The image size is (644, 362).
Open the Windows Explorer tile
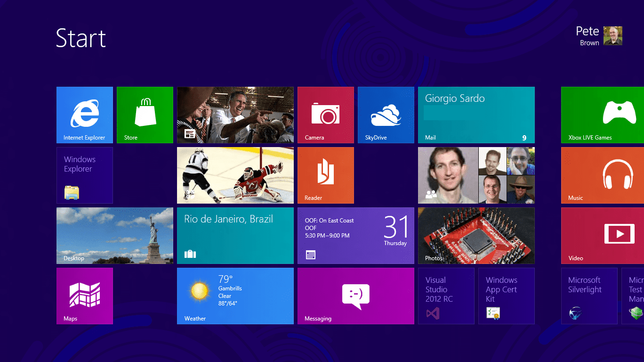point(85,175)
